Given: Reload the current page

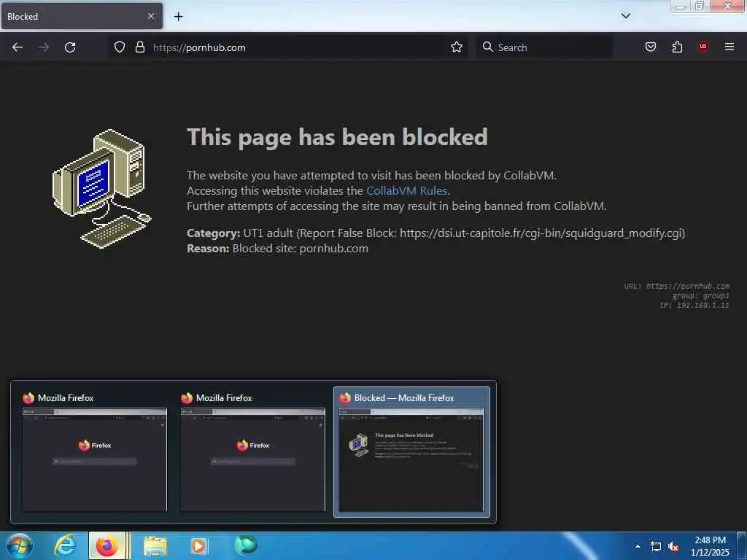Looking at the screenshot, I should click(70, 47).
